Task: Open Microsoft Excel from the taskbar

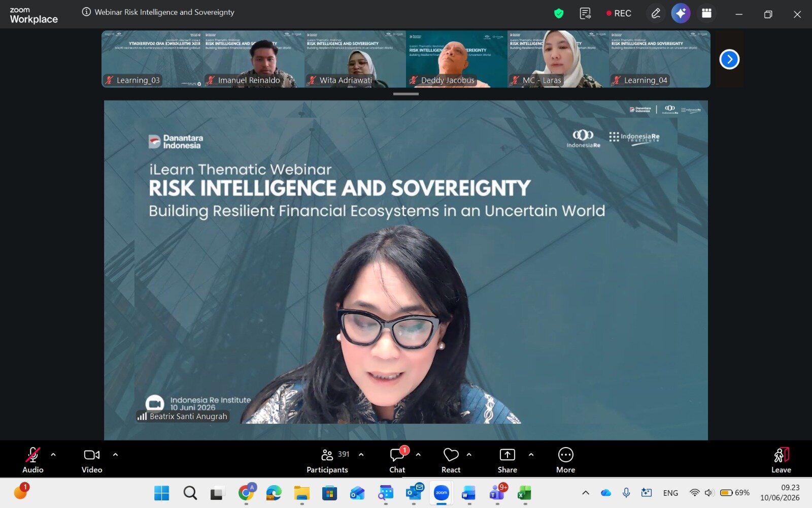Action: 525,493
